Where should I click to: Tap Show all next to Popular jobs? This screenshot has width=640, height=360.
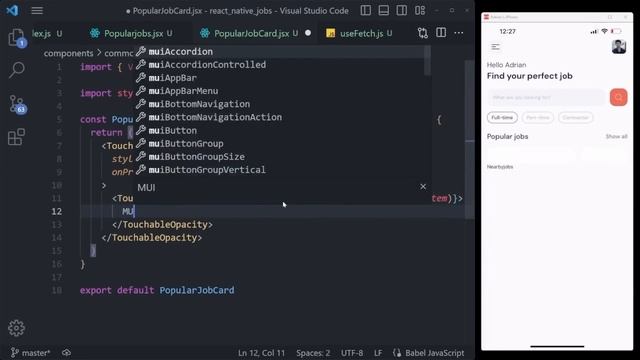(x=616, y=136)
